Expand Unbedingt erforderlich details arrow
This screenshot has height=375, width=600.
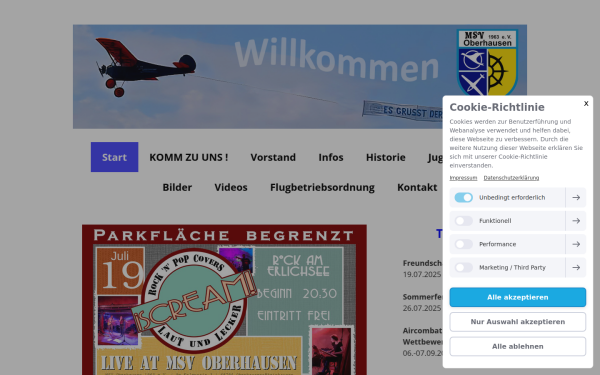point(576,197)
